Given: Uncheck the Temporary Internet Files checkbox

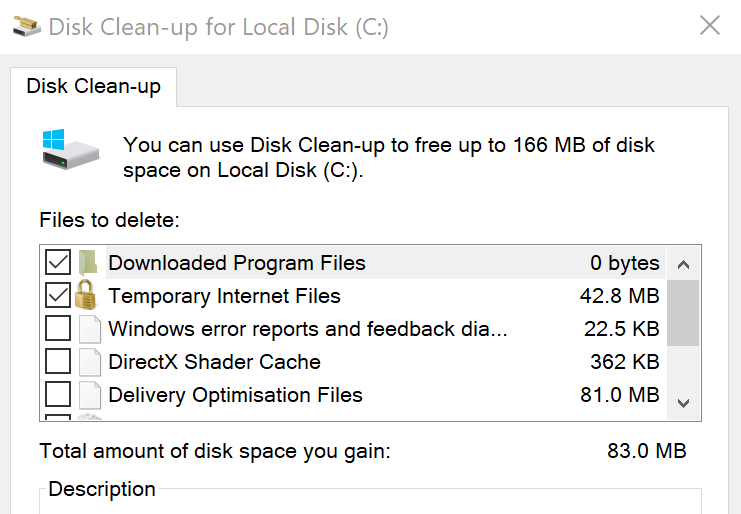Looking at the screenshot, I should pos(58,295).
